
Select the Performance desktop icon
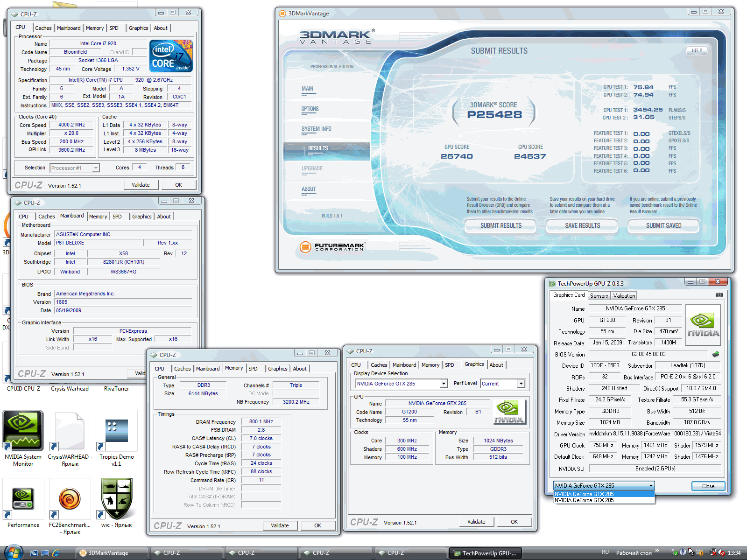tap(23, 498)
